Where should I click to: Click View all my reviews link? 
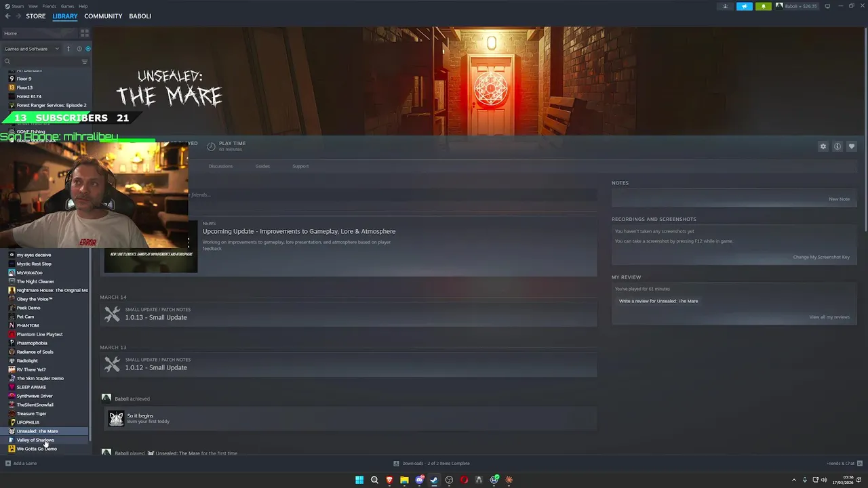tap(829, 317)
